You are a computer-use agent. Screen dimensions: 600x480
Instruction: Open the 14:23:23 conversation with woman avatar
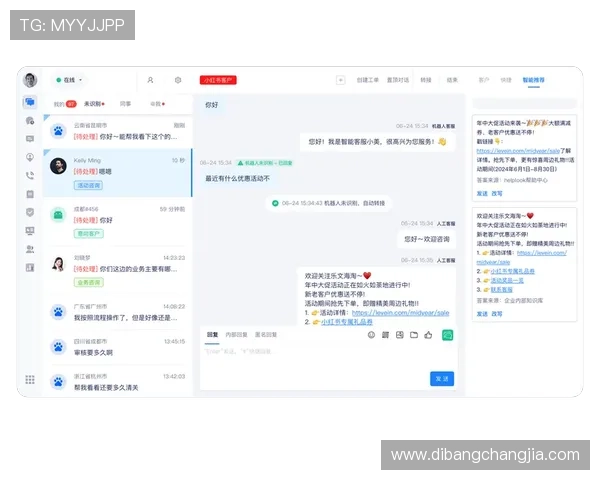[x=117, y=271]
